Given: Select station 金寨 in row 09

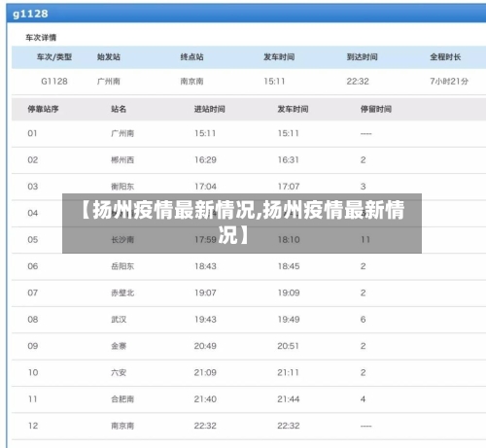Looking at the screenshot, I should point(119,346).
